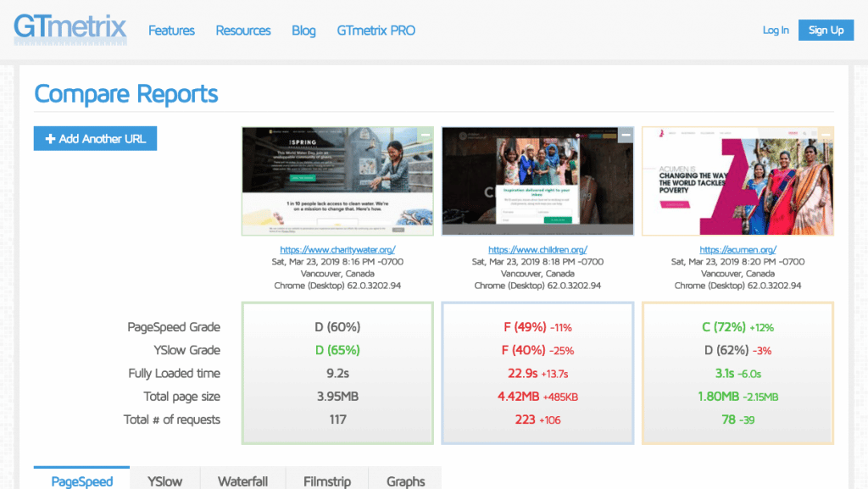868x489 pixels.
Task: Switch to the Filmstrip tab
Action: click(x=327, y=480)
